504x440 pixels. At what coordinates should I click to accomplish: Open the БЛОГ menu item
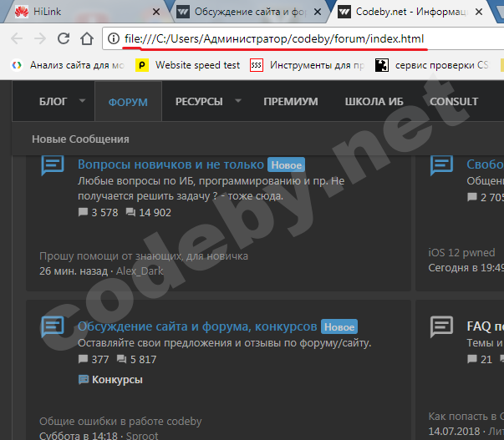coord(53,102)
